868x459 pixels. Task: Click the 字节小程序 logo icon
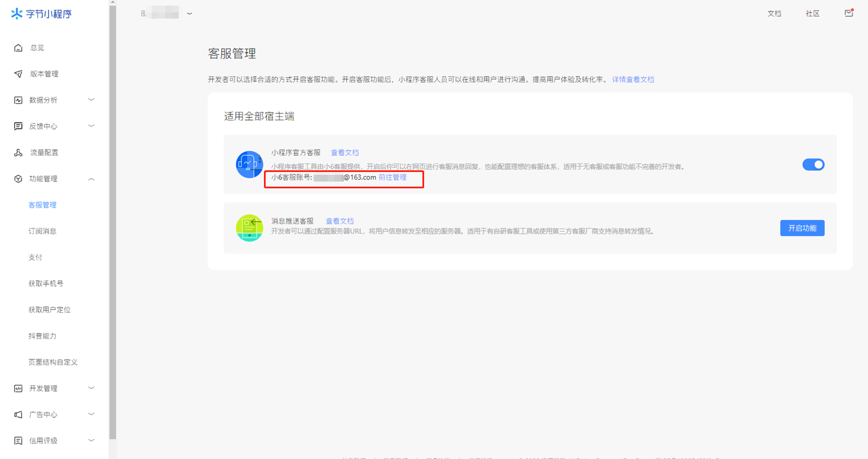tap(17, 14)
